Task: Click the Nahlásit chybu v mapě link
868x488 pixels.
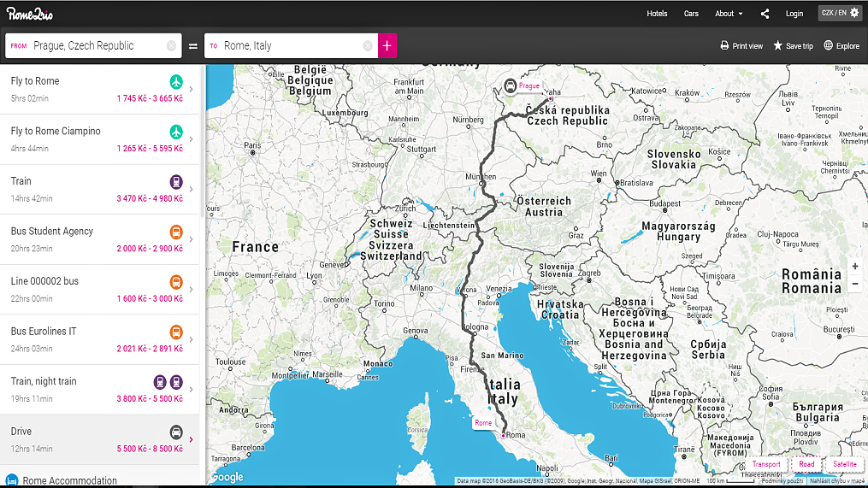Action: tap(836, 481)
